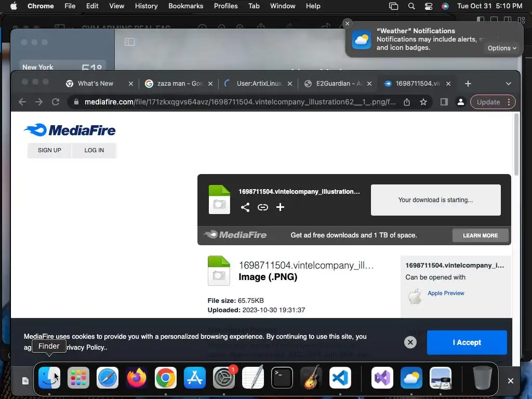
Task: Open Visual Studio Code from the dock
Action: pos(340,378)
